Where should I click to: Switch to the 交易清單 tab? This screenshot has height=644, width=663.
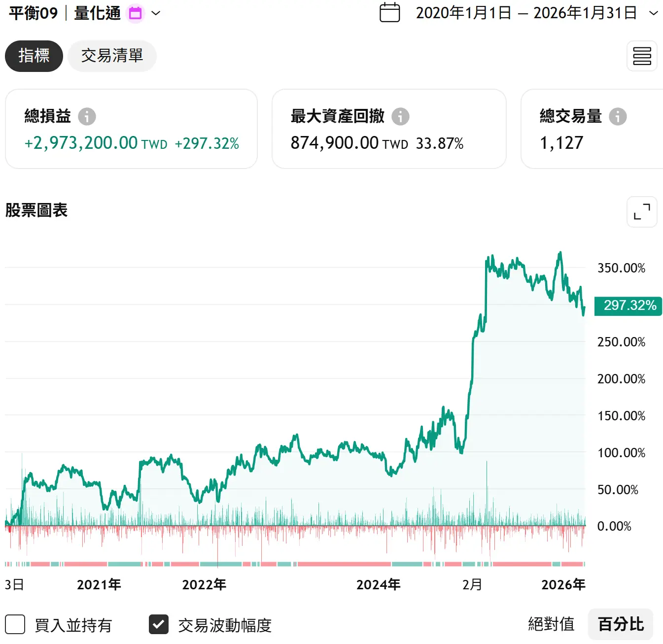coord(112,56)
